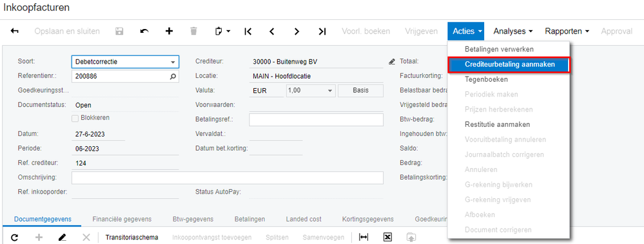The image size is (644, 244).
Task: Add a row with the grid plus icon
Action: pyautogui.click(x=39, y=237)
